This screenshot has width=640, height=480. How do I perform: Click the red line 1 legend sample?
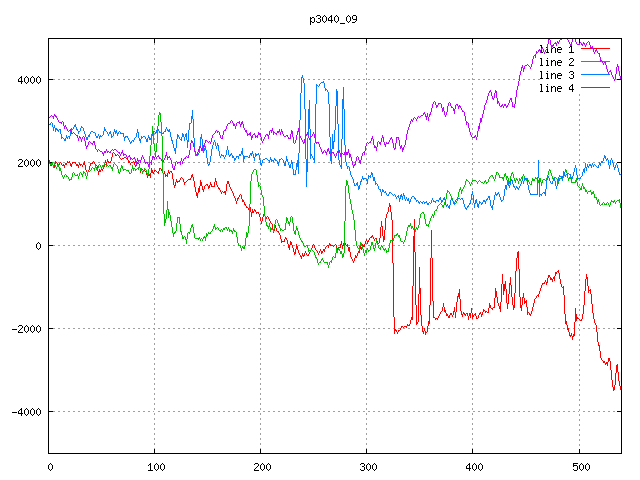click(x=595, y=49)
